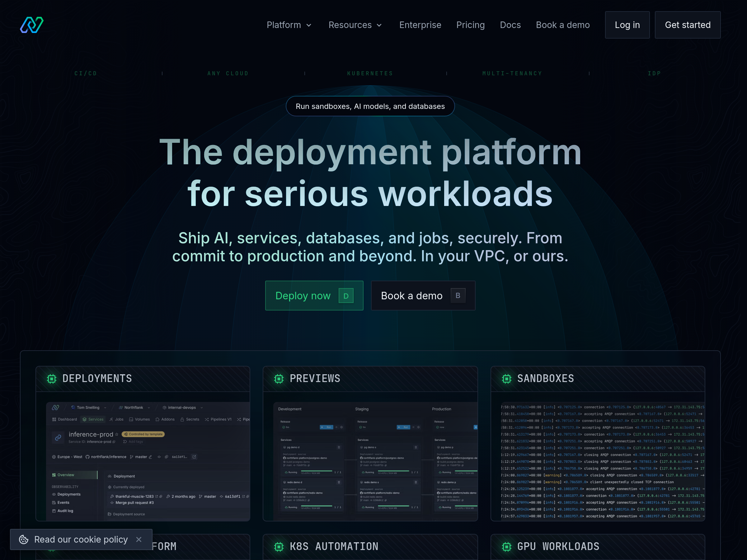Screen dimensions: 747x560
Task: Select Jobs tab in dashboard preview
Action: [x=116, y=419]
